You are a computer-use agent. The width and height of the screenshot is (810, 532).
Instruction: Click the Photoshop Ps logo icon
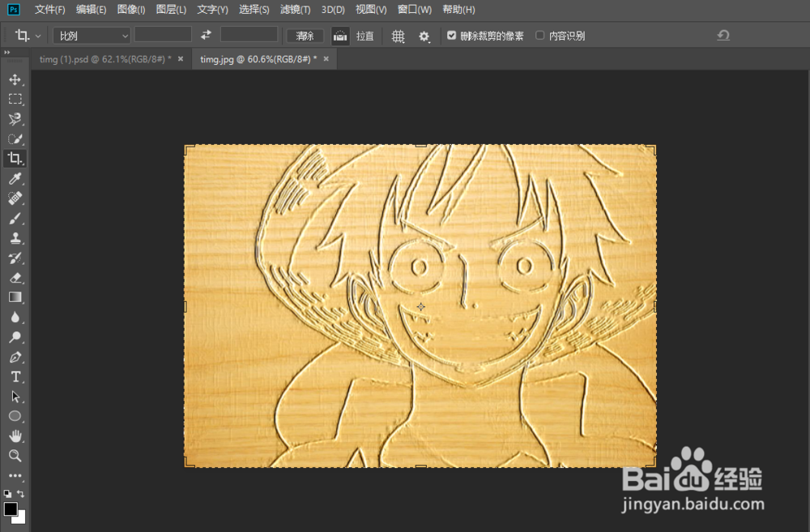[14, 9]
